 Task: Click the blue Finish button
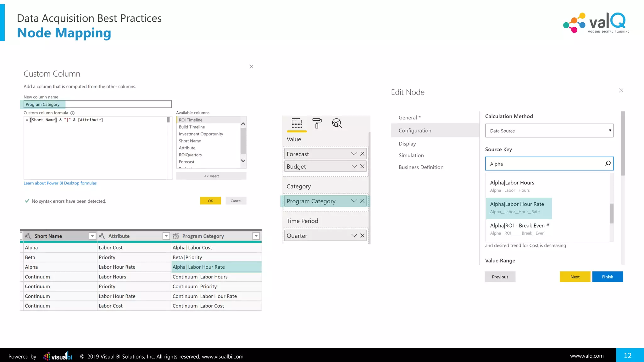pos(607,277)
